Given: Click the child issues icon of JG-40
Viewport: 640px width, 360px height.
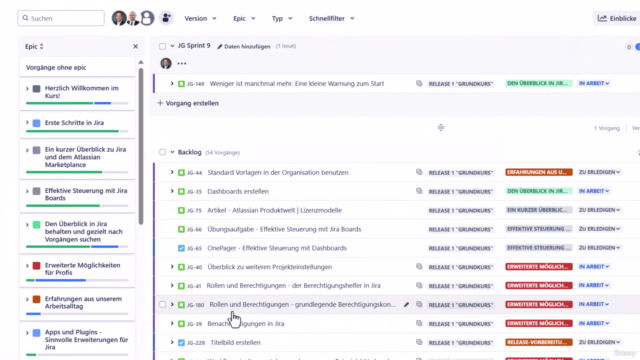Looking at the screenshot, I should tap(419, 267).
